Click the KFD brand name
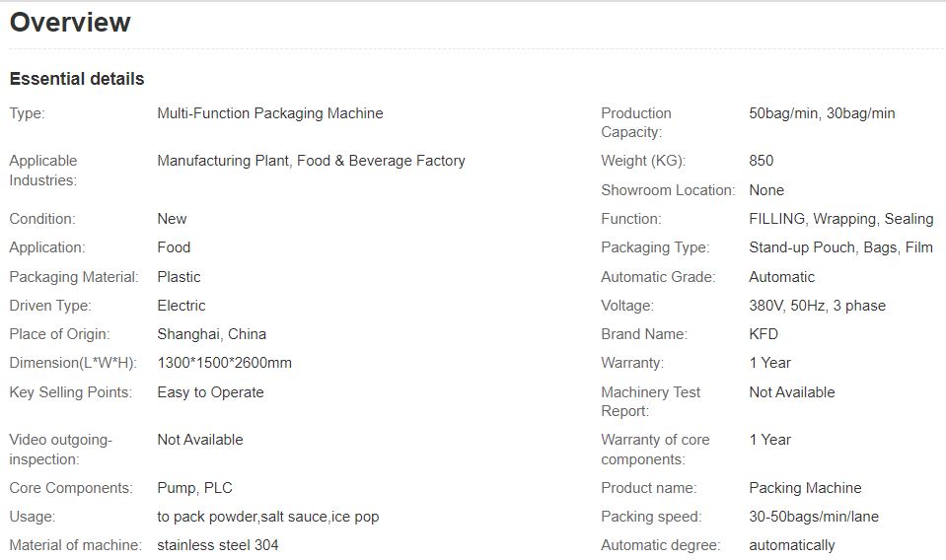946x560 pixels. point(764,334)
